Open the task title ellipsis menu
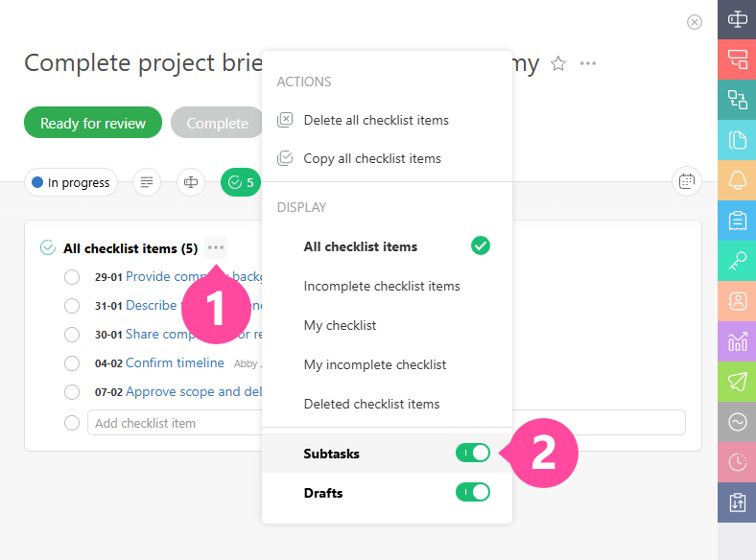Image resolution: width=756 pixels, height=560 pixels. [x=588, y=64]
